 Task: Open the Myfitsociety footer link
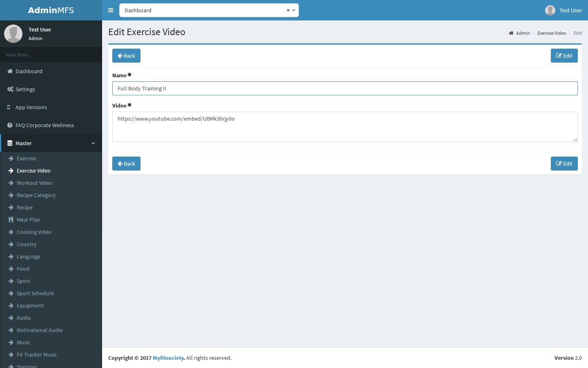point(168,358)
